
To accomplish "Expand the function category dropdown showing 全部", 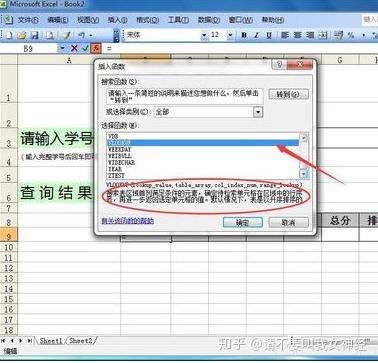I will coord(258,112).
